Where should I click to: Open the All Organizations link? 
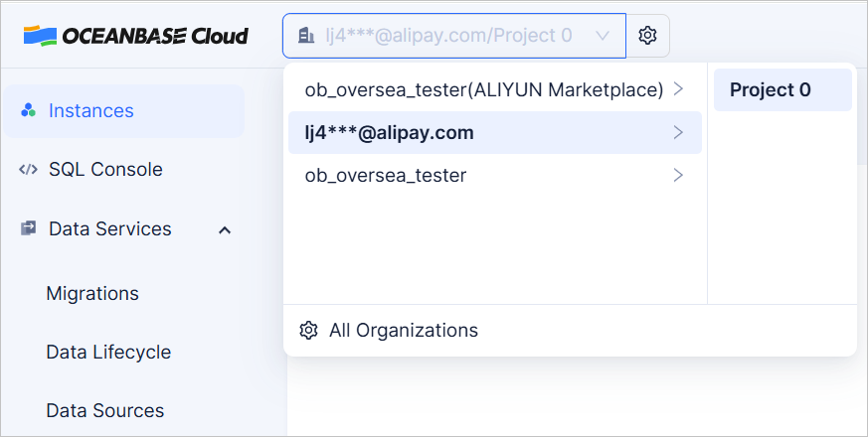[403, 331]
